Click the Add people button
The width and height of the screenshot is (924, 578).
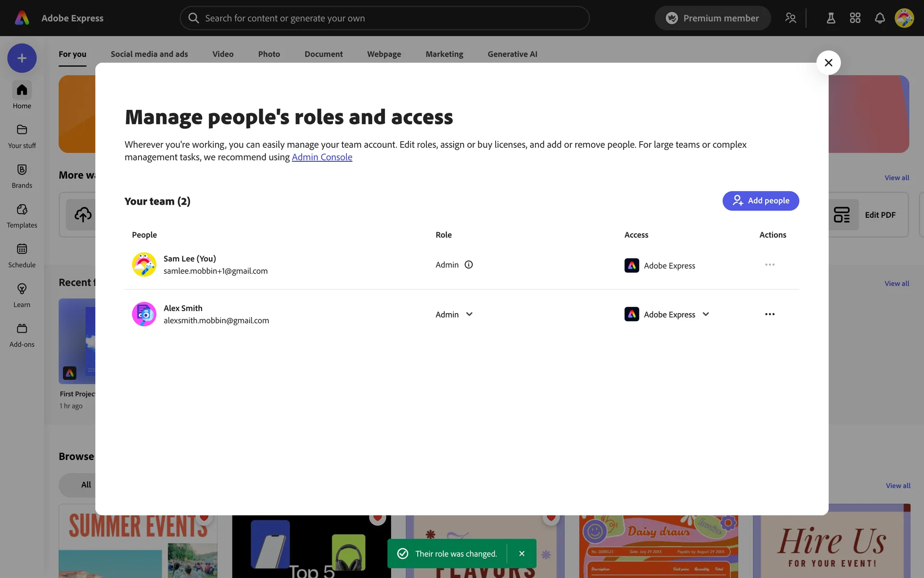pyautogui.click(x=760, y=201)
